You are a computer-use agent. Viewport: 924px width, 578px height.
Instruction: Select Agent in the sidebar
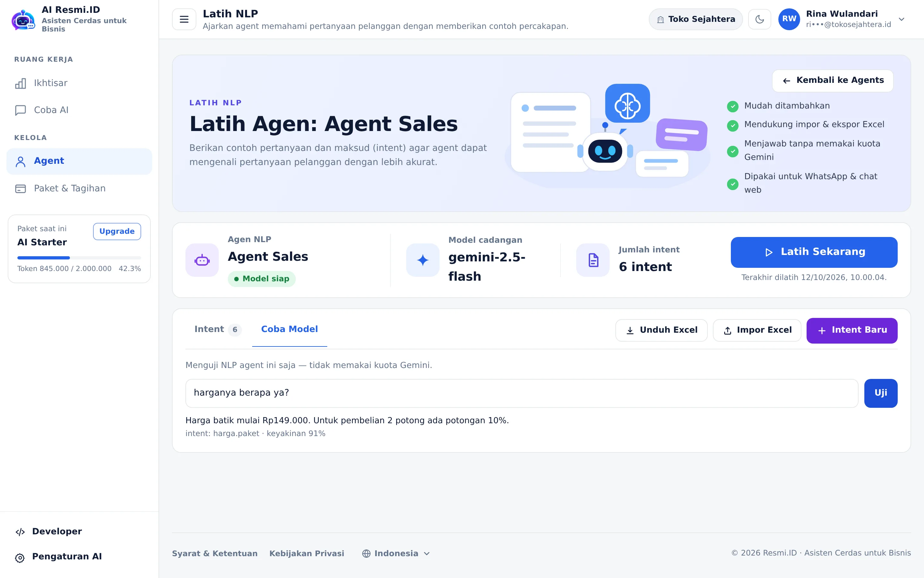(x=79, y=161)
